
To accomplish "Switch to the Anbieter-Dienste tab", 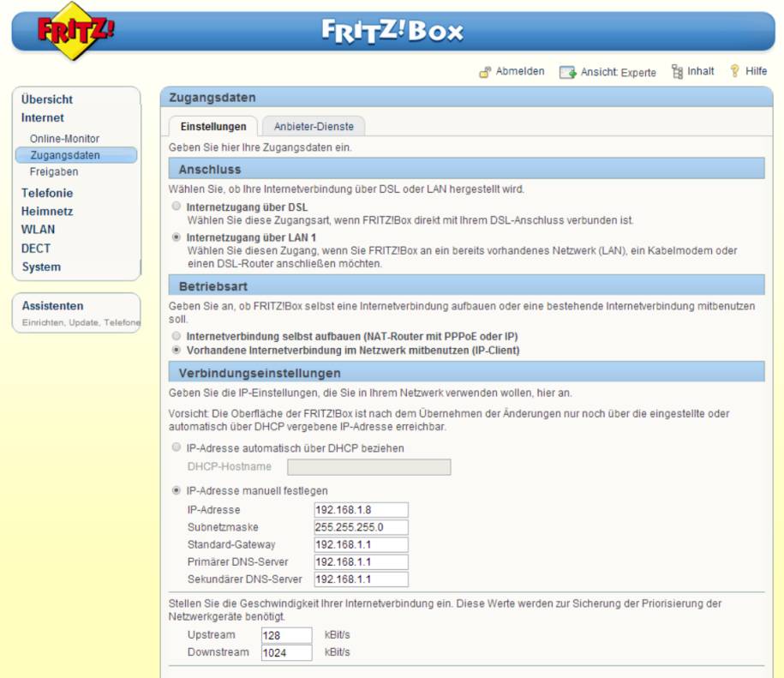I will 314,127.
